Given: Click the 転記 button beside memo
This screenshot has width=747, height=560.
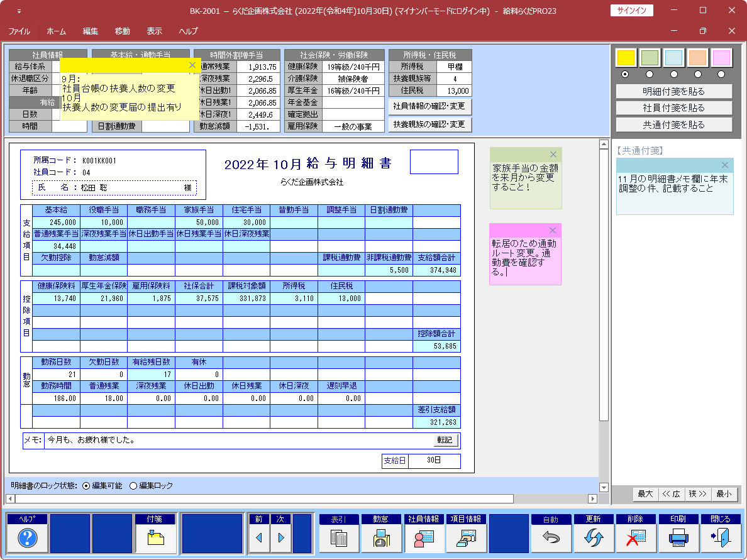Looking at the screenshot, I should point(445,440).
